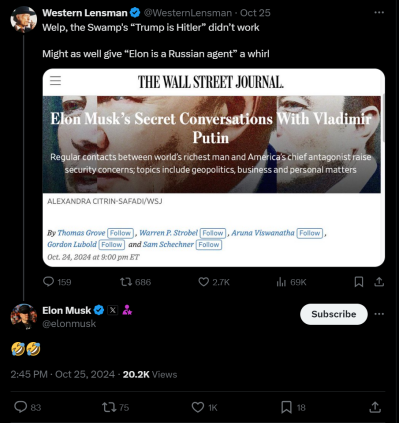
Task: Open Western Lensman's profile avatar
Action: click(23, 19)
